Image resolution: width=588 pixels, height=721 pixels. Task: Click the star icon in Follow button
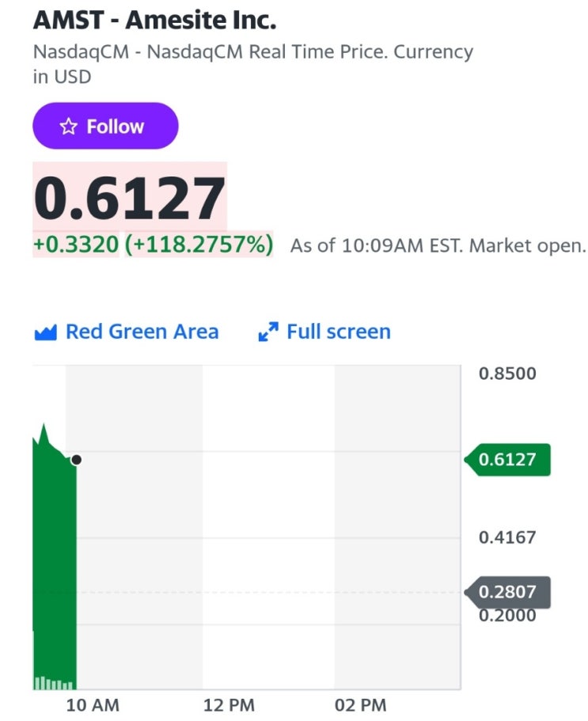tap(69, 126)
